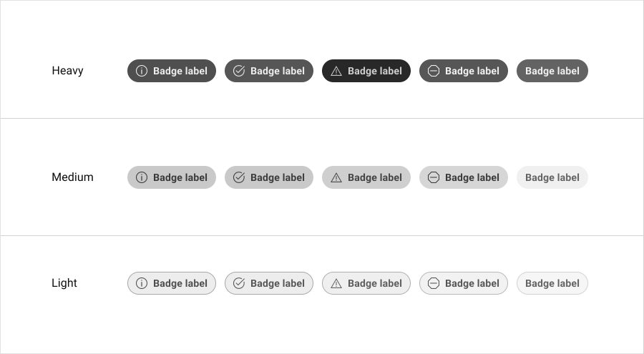Viewport: 644px width, 354px height.
Task: Click the minus circle icon in Heavy row
Action: click(434, 71)
